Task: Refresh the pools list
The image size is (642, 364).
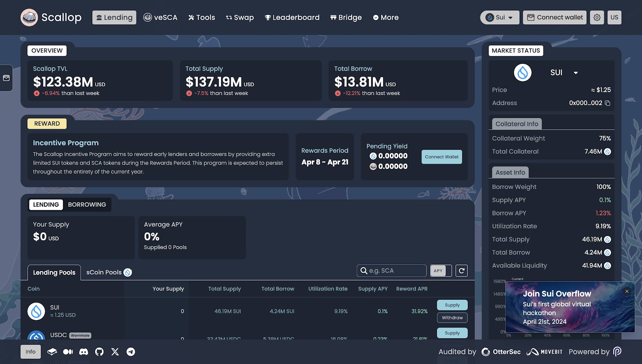Action: [x=462, y=271]
